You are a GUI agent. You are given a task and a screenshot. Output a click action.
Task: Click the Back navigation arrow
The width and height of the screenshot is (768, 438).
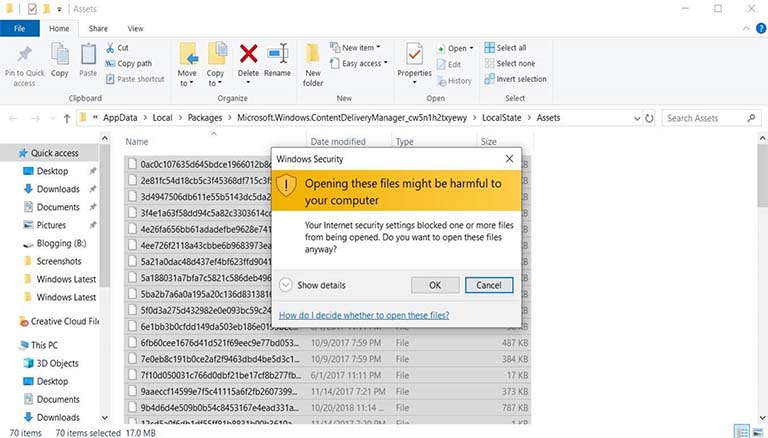[14, 118]
